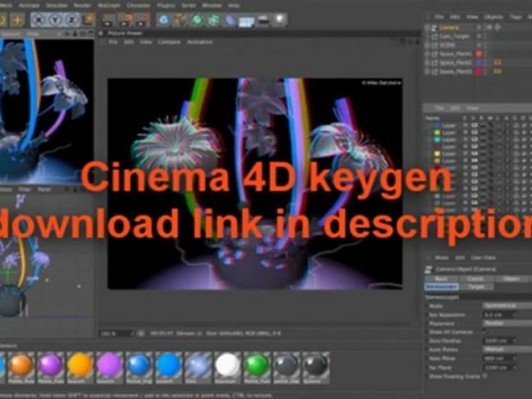Click the camera object toolbar icon
This screenshot has height=399, width=532.
pos(263,20)
